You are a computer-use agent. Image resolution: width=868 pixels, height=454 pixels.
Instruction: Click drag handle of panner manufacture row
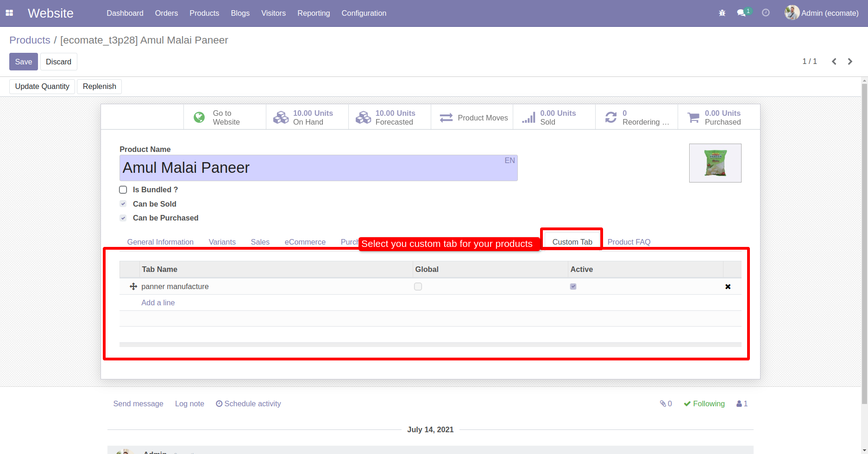pyautogui.click(x=133, y=287)
